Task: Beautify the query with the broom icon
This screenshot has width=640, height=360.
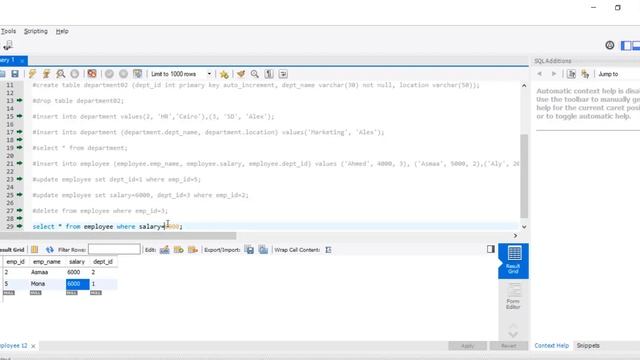Action: click(241, 74)
